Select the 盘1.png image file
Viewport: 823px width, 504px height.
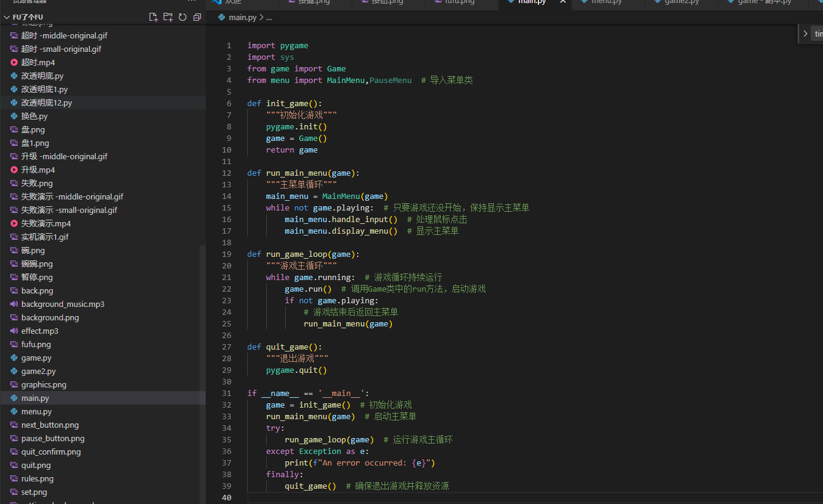[103, 143]
